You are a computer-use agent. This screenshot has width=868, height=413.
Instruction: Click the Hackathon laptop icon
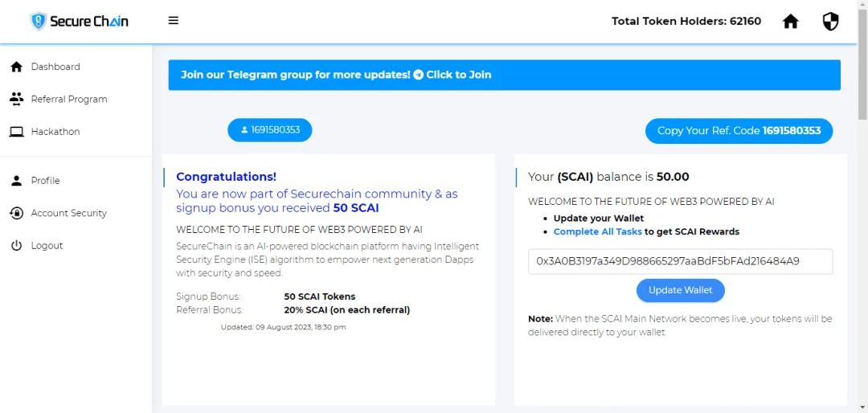pos(17,132)
